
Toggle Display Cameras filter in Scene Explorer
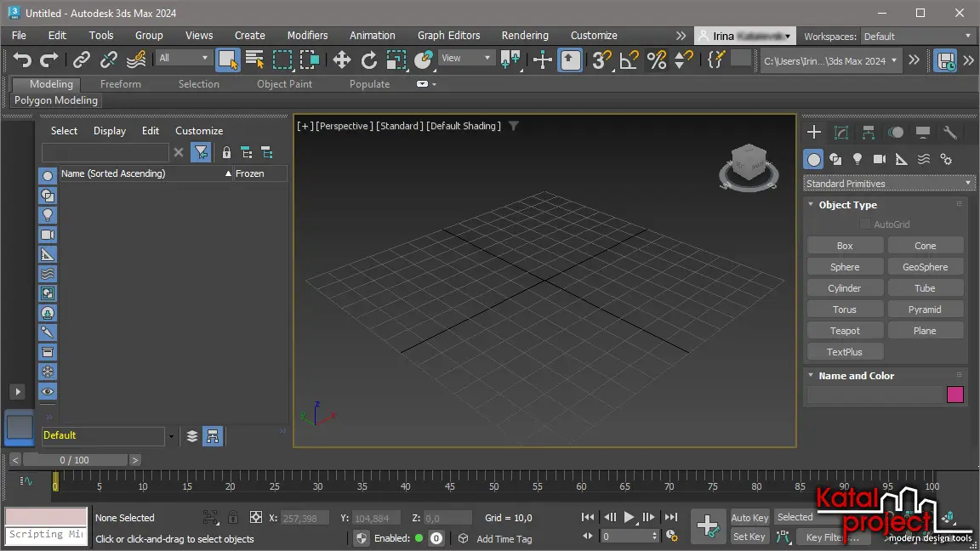click(48, 235)
